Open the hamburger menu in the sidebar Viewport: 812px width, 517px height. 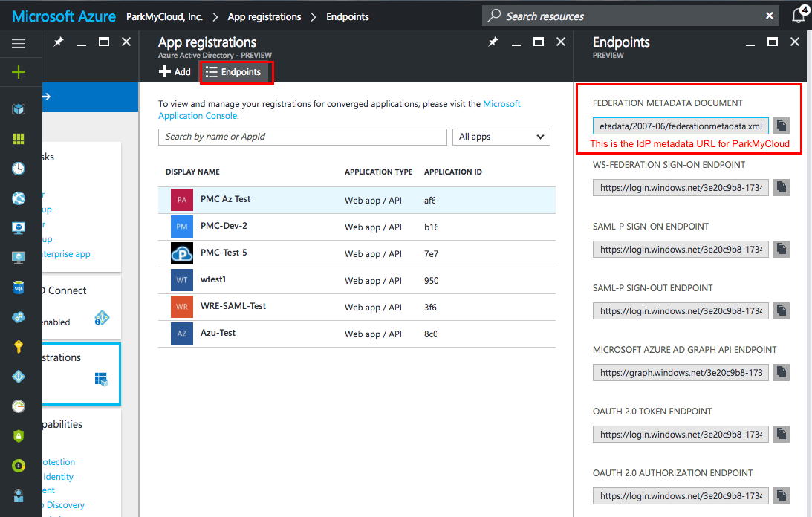19,44
